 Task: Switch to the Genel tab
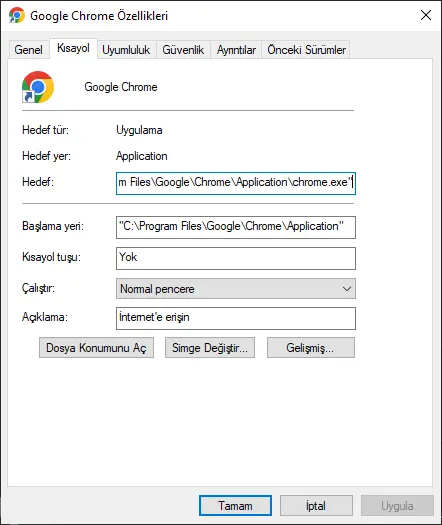point(28,50)
